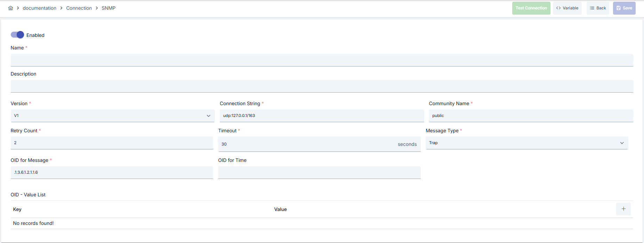
Task: Focus the OID for Time field
Action: (x=320, y=172)
